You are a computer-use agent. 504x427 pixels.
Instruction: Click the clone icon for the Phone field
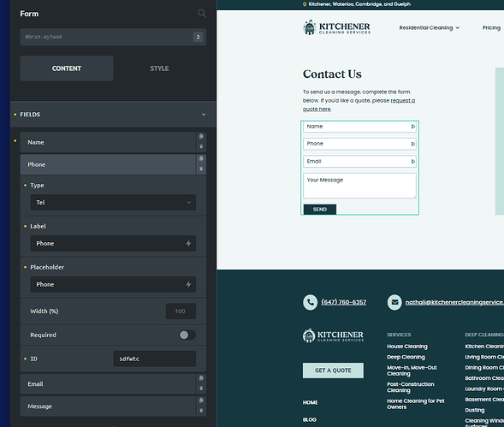[201, 158]
